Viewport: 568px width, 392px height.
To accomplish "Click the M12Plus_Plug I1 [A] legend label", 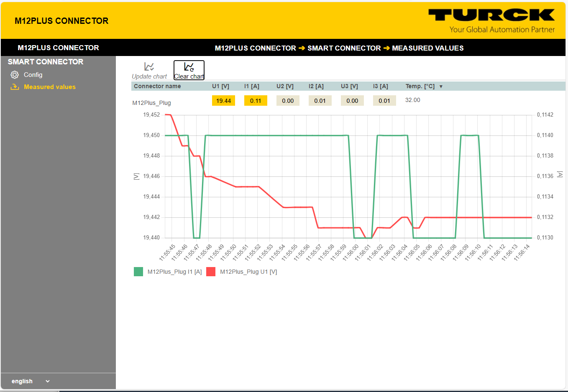I will (175, 272).
